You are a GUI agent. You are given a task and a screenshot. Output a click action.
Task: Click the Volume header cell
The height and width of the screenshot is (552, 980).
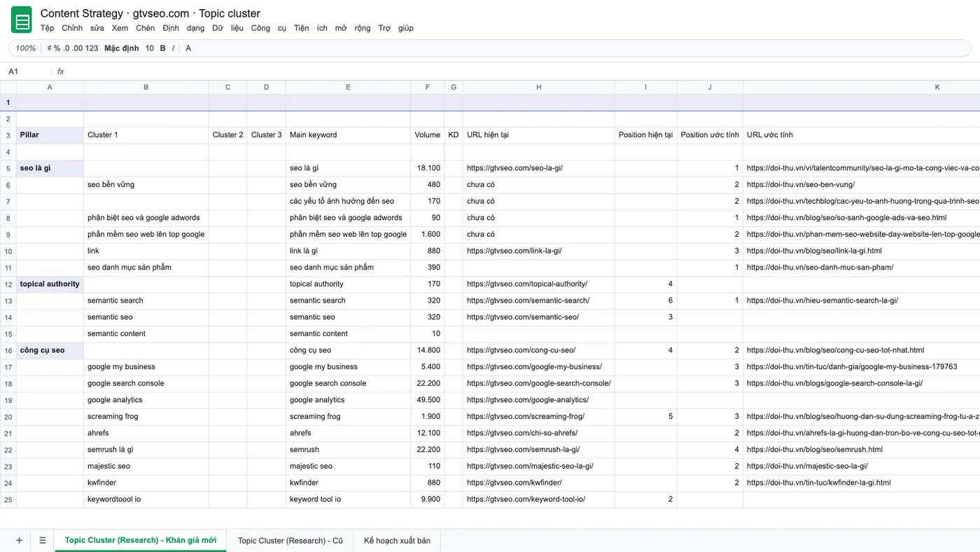(427, 135)
